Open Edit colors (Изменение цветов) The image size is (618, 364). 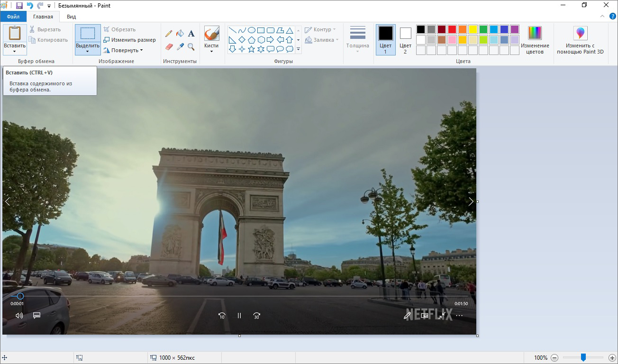point(535,40)
